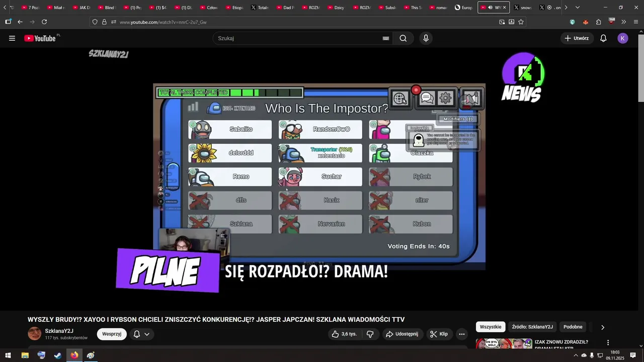Image resolution: width=644 pixels, height=362 pixels.
Task: Open site permissions icon in address bar
Action: point(114,22)
